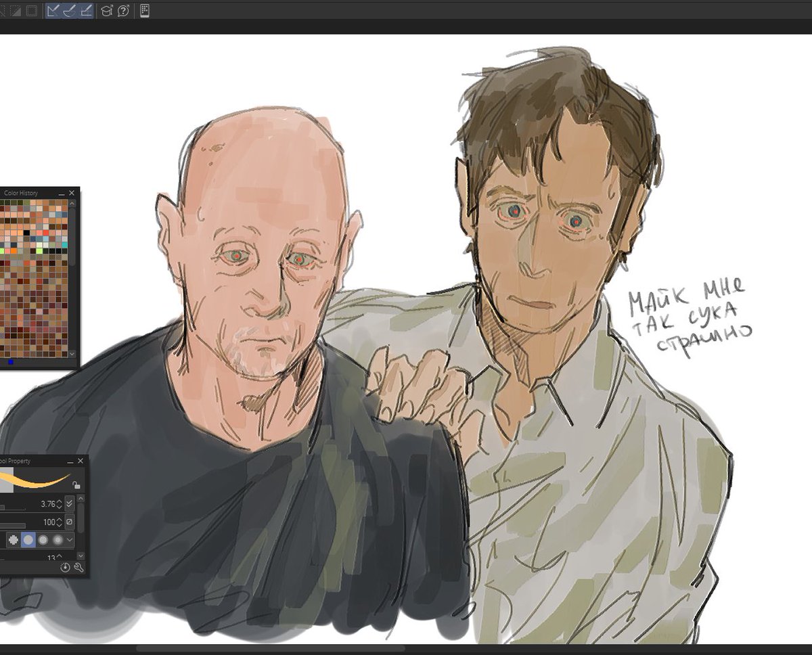The width and height of the screenshot is (812, 655).
Task: Pick the black swatch in Color History
Action: [x=26, y=233]
